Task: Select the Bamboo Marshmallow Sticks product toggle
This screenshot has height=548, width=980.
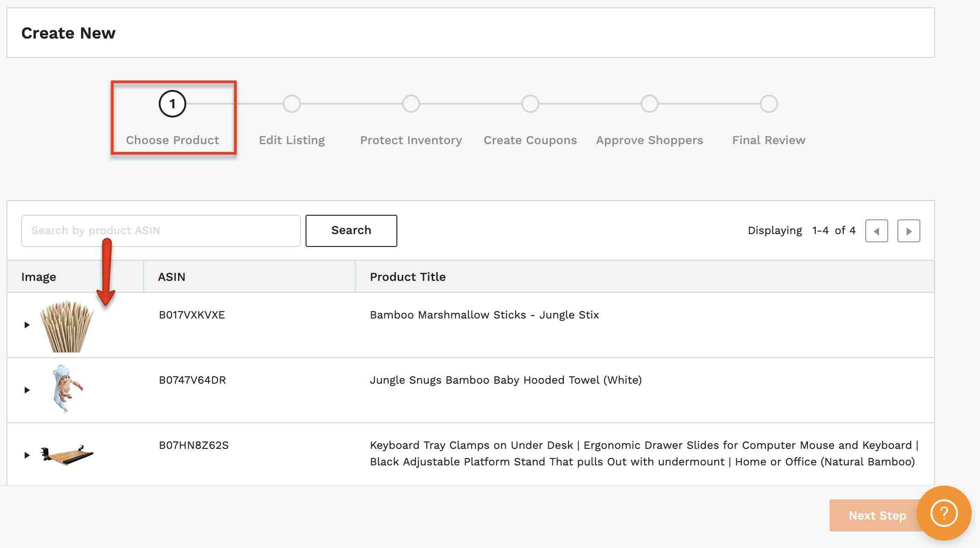Action: pyautogui.click(x=26, y=325)
